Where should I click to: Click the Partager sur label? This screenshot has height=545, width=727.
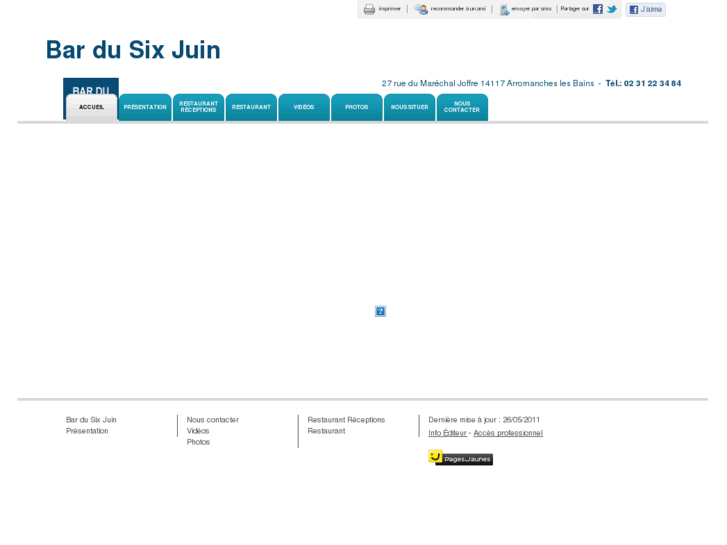click(x=574, y=9)
